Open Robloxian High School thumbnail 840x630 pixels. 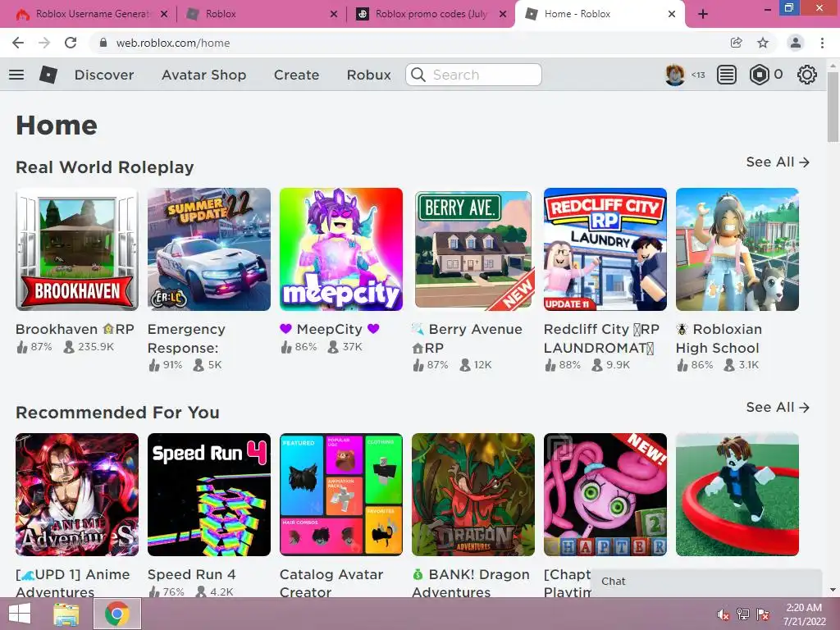coord(737,249)
